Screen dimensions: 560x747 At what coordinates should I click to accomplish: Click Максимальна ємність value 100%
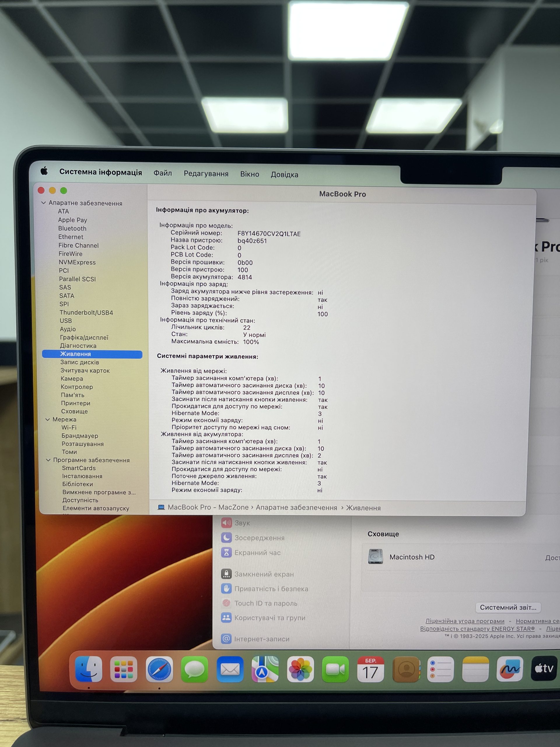click(251, 342)
